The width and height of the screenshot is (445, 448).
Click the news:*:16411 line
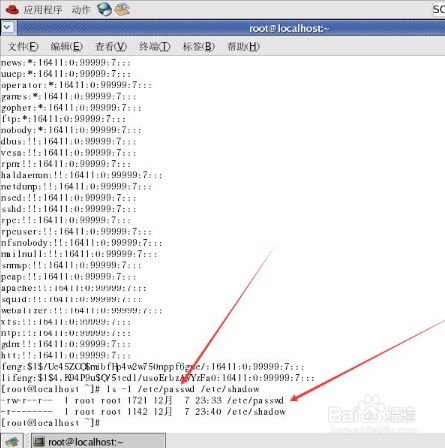pyautogui.click(x=66, y=63)
